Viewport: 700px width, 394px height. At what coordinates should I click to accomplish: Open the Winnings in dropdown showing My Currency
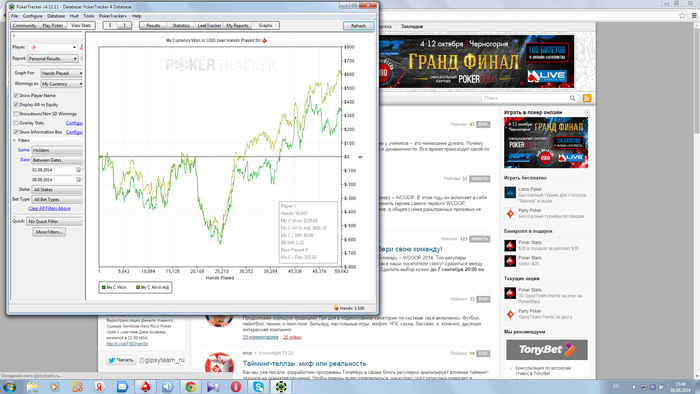pos(62,84)
